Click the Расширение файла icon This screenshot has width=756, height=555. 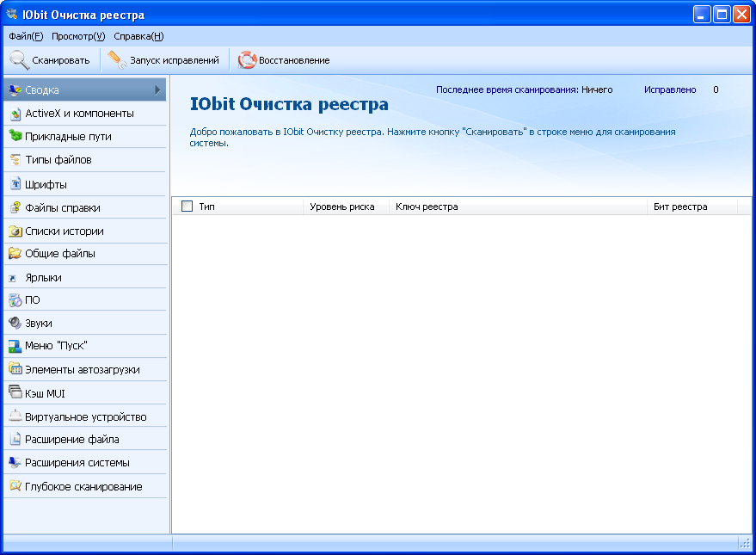point(15,439)
